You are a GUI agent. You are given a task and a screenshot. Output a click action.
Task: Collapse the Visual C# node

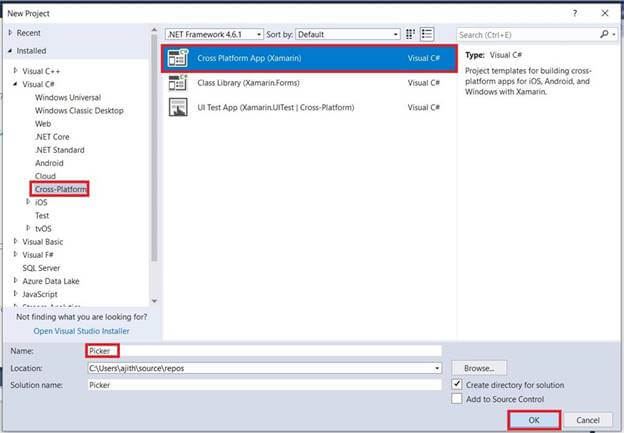[16, 84]
